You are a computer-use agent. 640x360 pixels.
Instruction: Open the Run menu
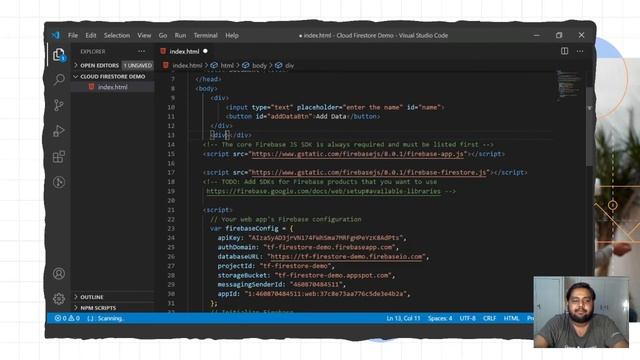coord(180,36)
